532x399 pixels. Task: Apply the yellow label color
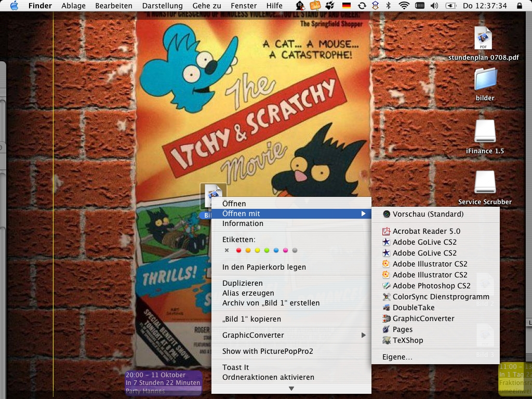[258, 250]
